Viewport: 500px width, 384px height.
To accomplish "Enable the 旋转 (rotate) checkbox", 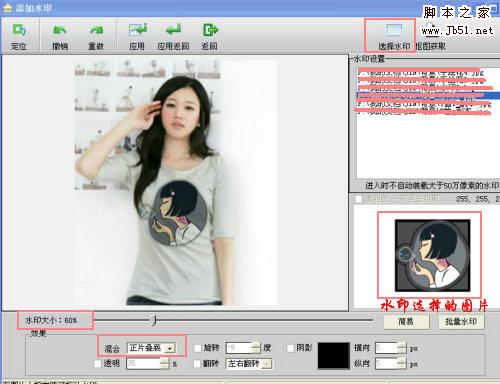I will tap(198, 348).
